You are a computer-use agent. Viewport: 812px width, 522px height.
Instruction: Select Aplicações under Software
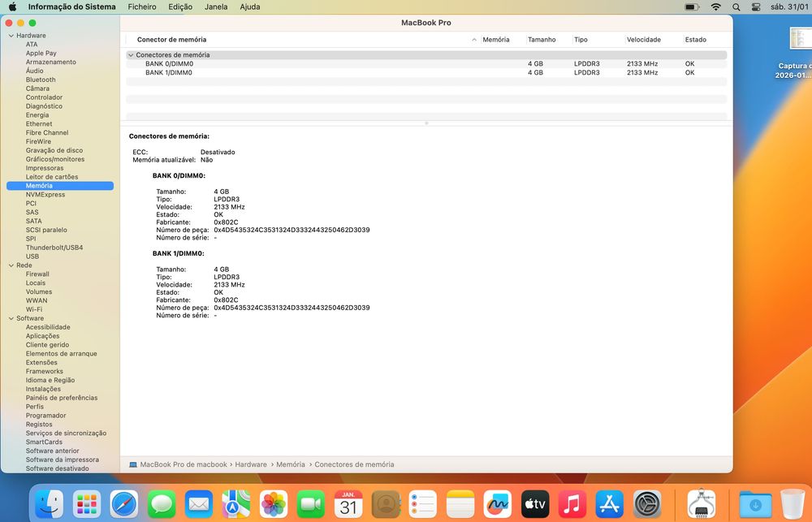click(x=42, y=336)
